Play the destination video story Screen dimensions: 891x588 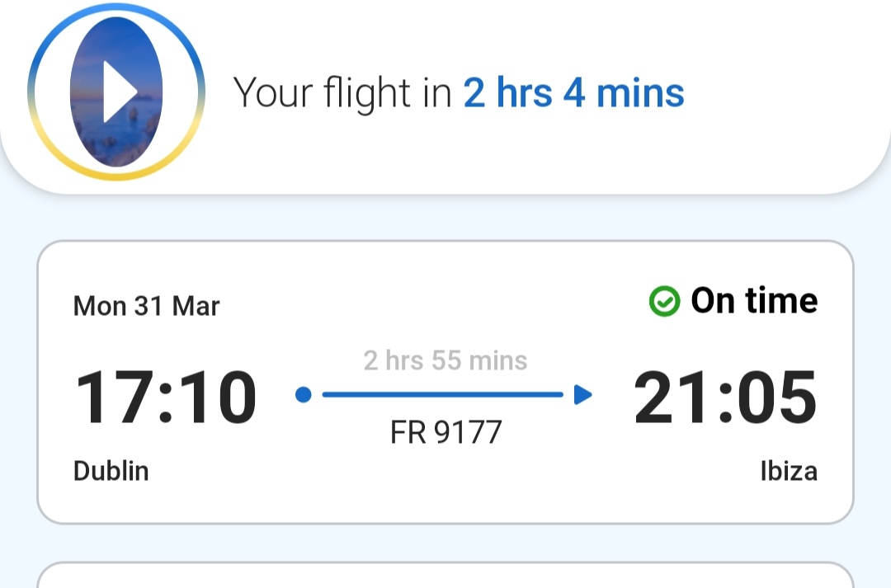click(120, 92)
